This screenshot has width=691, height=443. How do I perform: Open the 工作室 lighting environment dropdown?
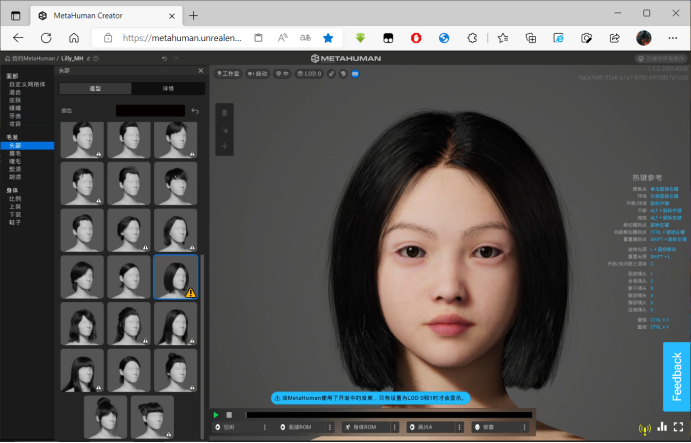228,74
